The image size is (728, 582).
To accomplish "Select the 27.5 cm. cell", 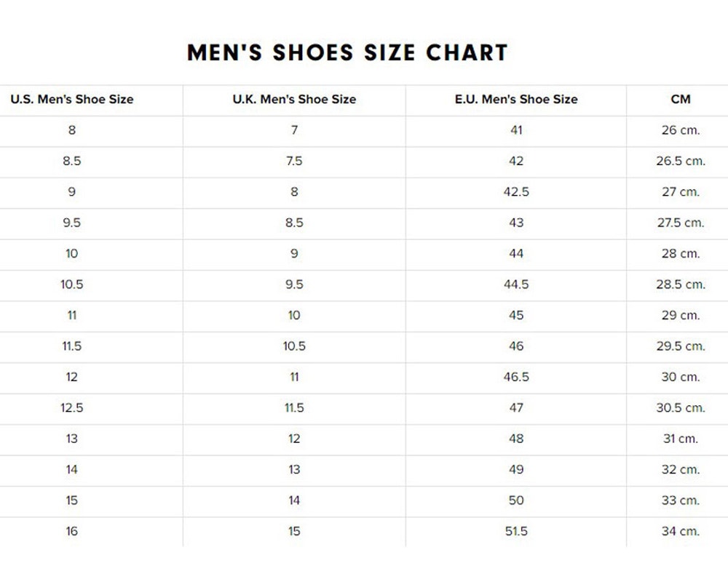I will 681,223.
